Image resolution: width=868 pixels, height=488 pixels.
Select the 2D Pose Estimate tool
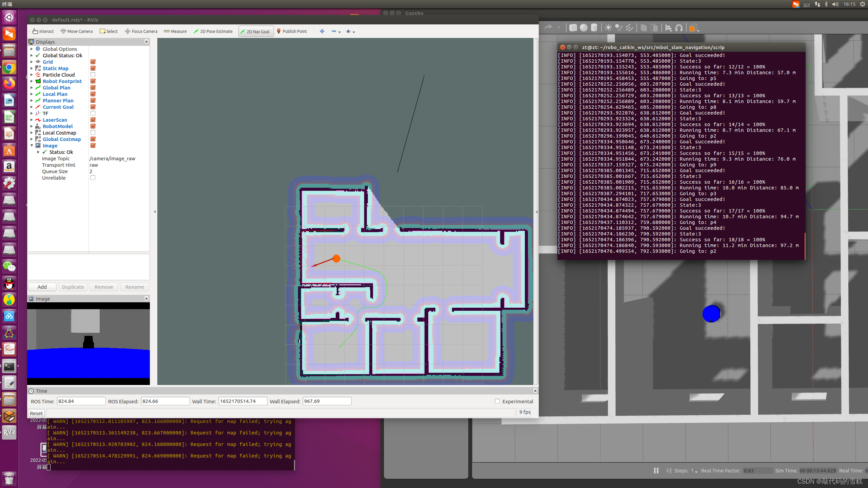(213, 31)
